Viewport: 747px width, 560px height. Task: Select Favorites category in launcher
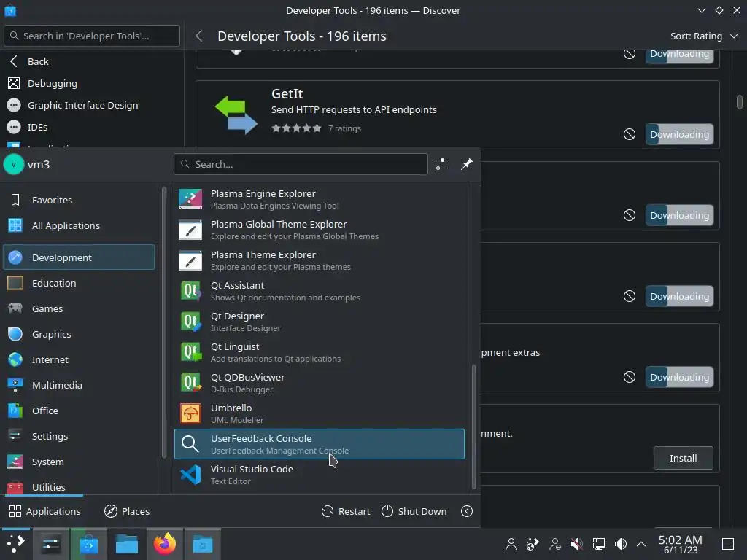[79, 200]
